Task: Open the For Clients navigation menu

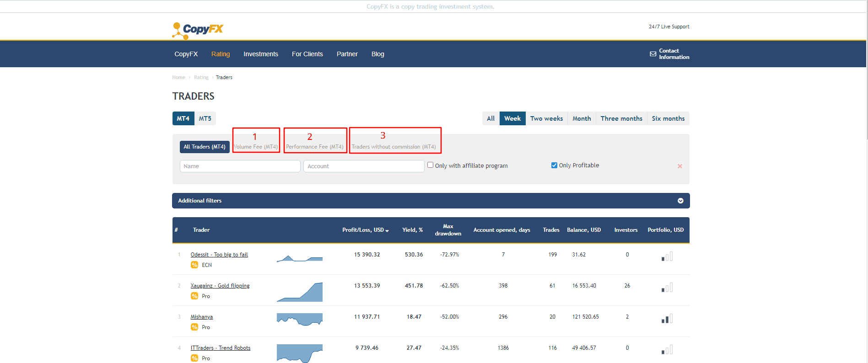Action: 307,54
